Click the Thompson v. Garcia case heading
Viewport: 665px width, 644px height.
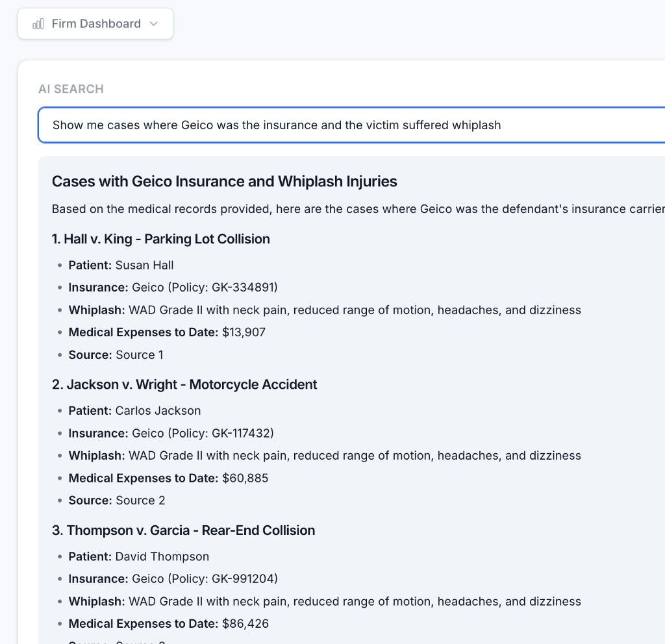pos(184,530)
